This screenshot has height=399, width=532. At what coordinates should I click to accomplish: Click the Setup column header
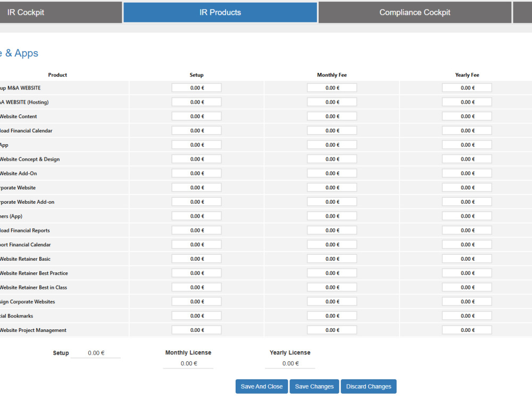pos(196,75)
